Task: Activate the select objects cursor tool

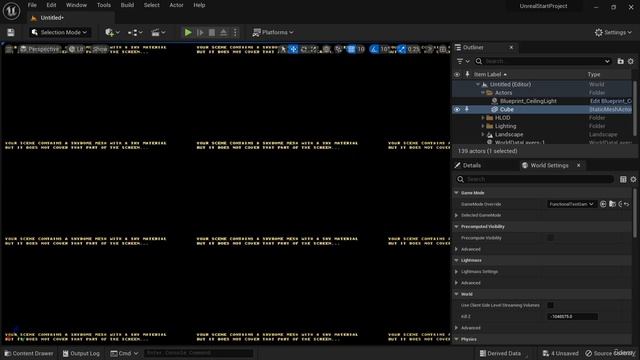Action: [283, 49]
